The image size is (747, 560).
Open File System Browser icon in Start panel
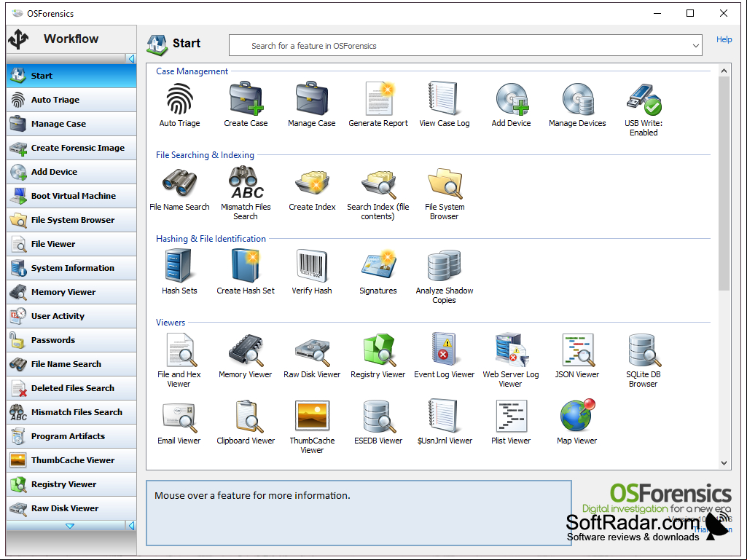pyautogui.click(x=444, y=193)
